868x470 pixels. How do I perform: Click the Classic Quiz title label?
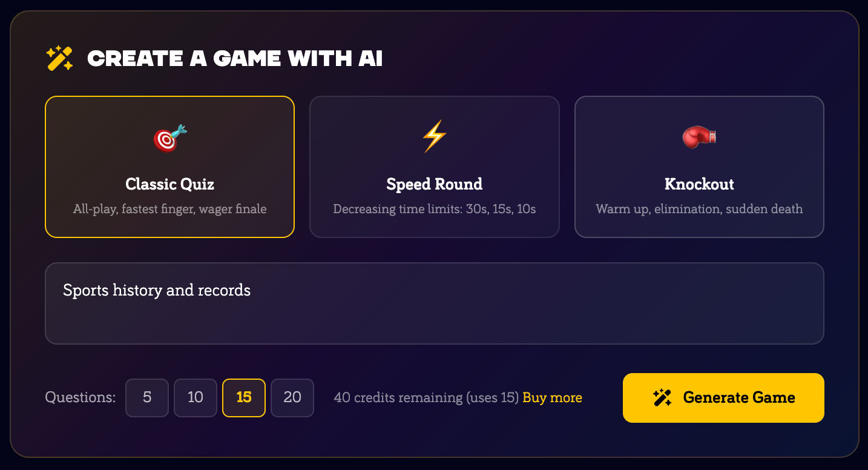169,184
